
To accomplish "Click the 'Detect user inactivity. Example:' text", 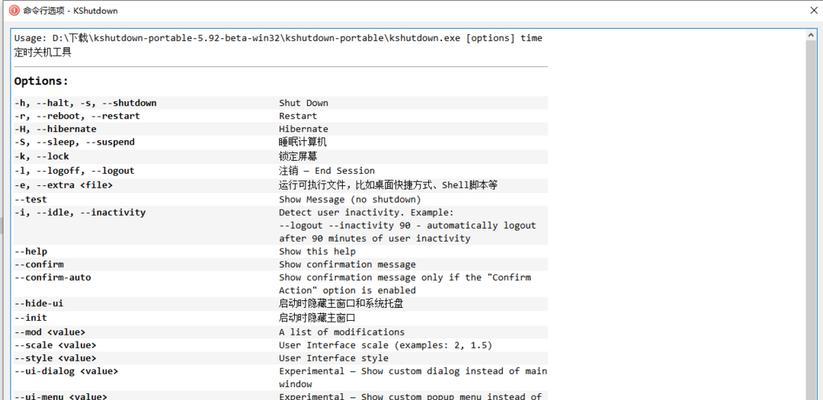I will [366, 213].
